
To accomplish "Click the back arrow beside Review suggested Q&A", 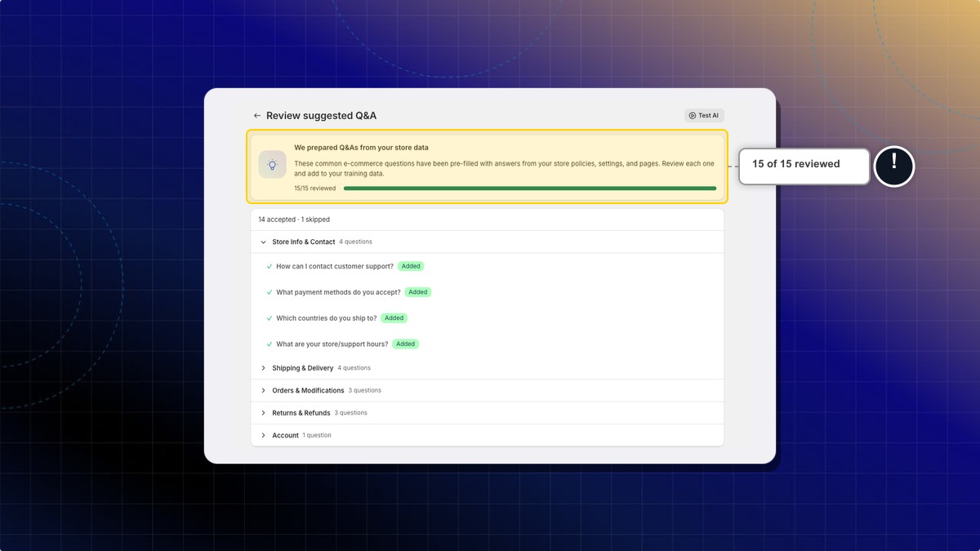I will (257, 116).
